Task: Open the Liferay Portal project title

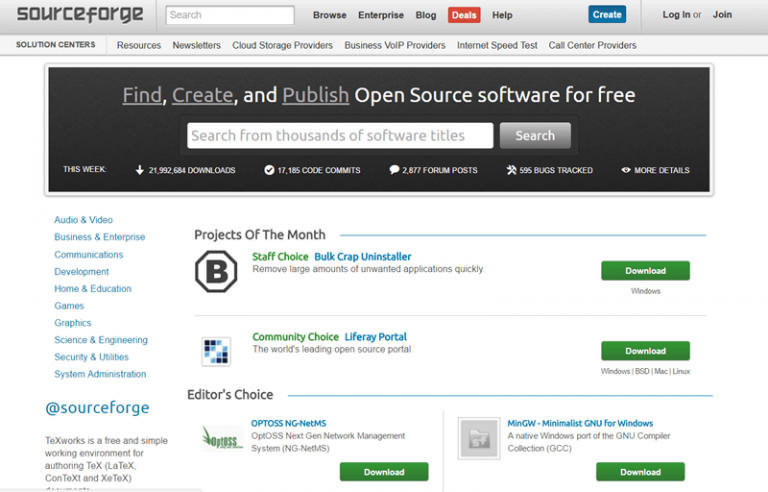Action: coord(376,337)
